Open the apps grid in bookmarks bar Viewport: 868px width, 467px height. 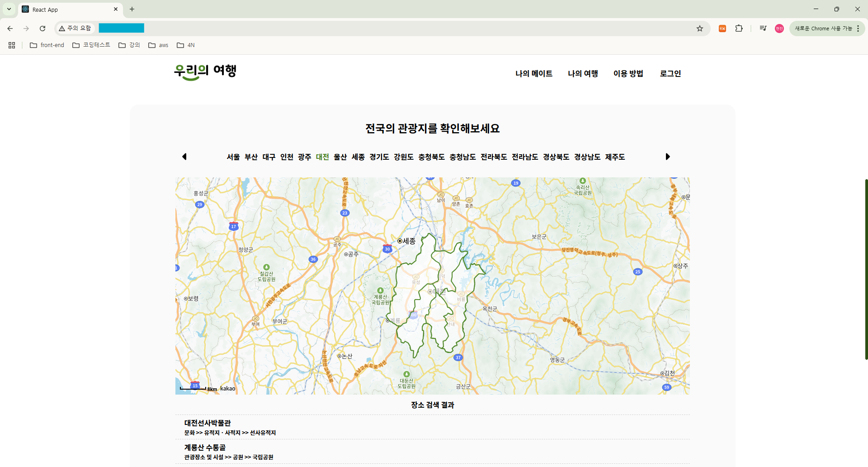[12, 45]
